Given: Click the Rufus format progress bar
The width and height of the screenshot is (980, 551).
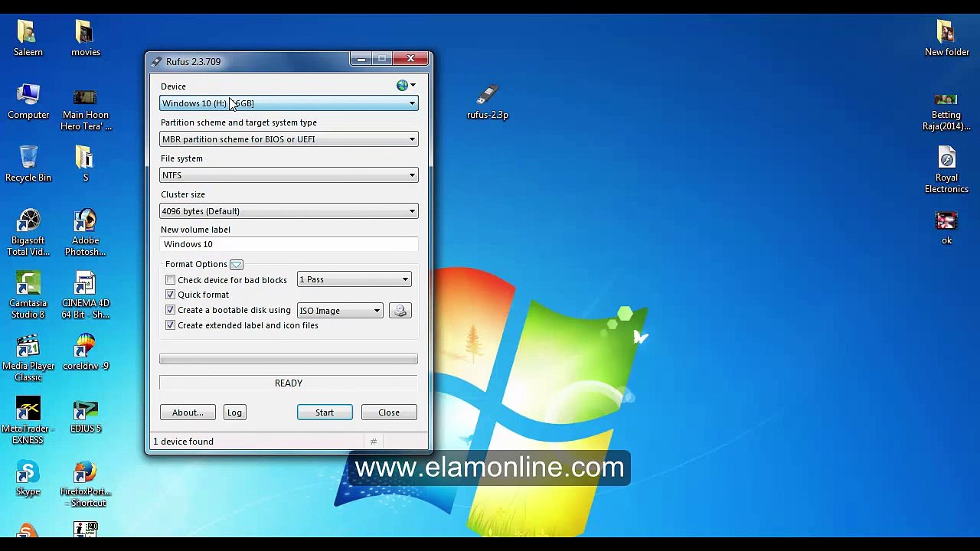Looking at the screenshot, I should [x=289, y=359].
